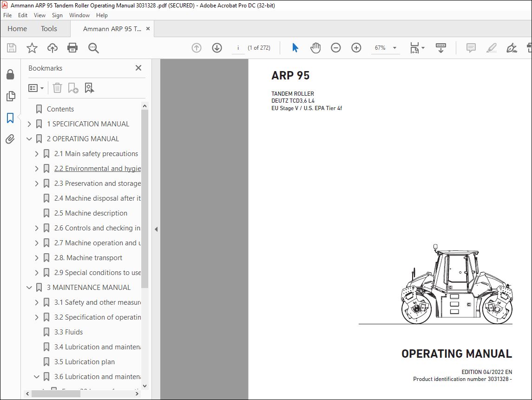Screen dimensions: 532x400
Task: Click the Save file icon
Action: 12,48
